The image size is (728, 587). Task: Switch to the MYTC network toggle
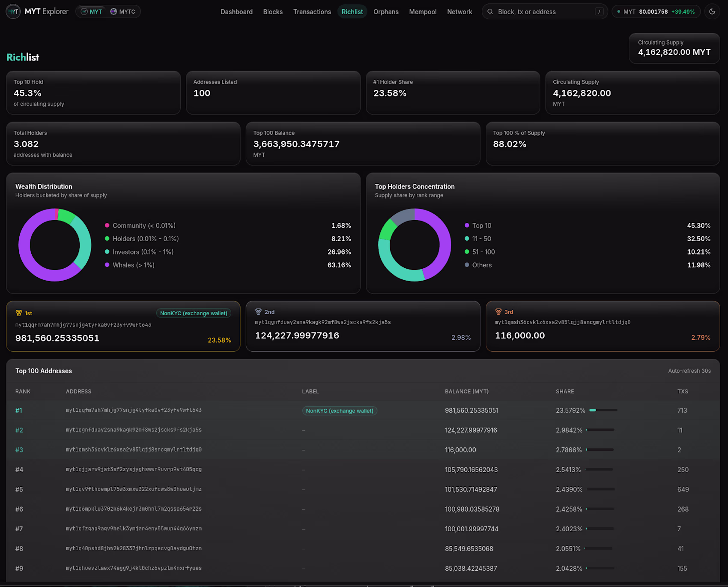tap(123, 12)
